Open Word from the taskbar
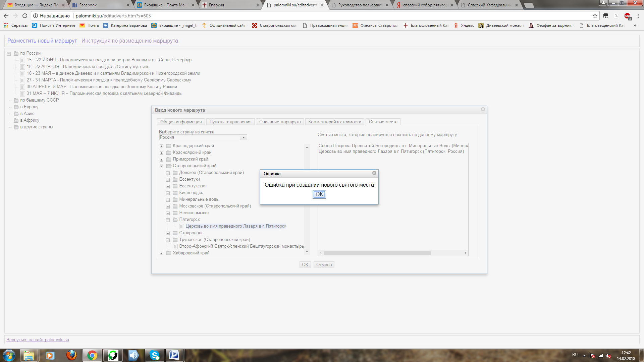Screen dimensions: 644x362 pos(174,355)
